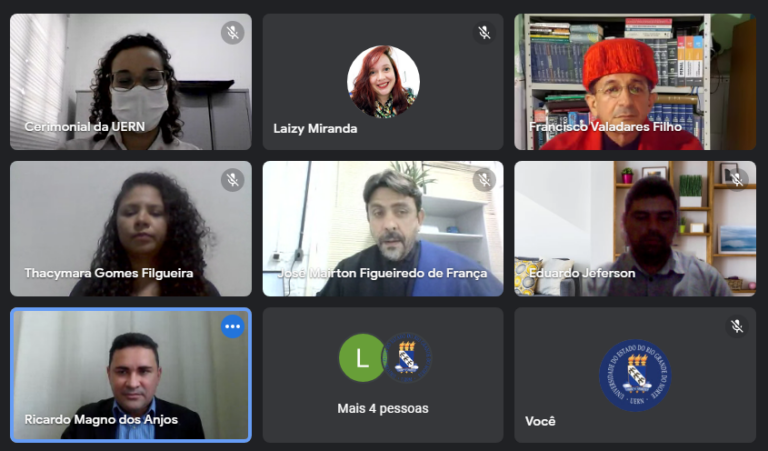Click muted mic icon on Thacymara Gomes Filgueira tile
Screen dimensions: 768x451
point(233,180)
